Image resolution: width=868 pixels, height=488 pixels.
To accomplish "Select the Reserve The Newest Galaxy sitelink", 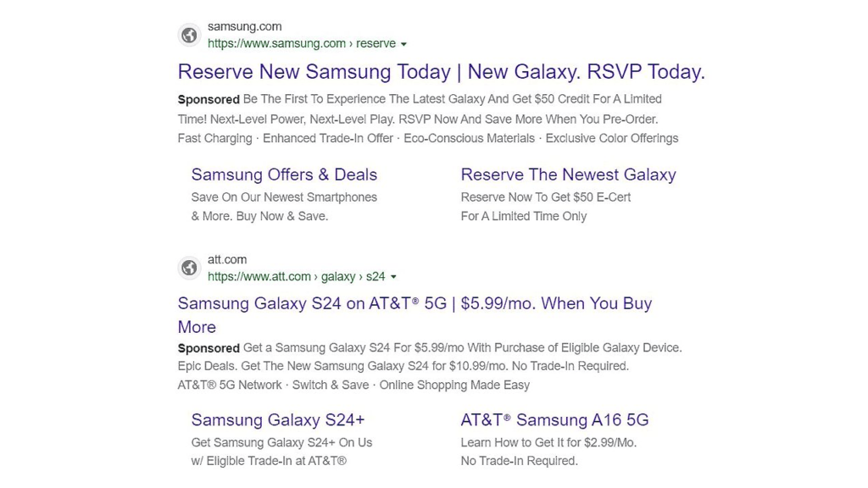I will tap(569, 175).
